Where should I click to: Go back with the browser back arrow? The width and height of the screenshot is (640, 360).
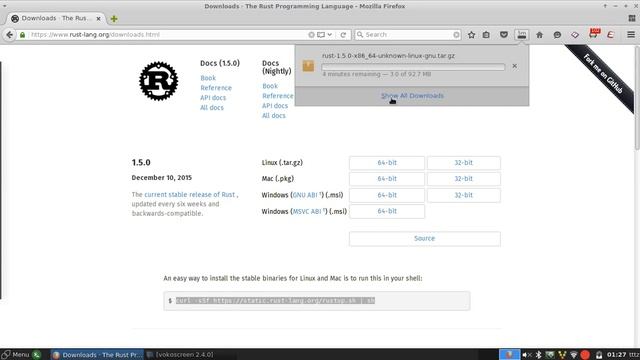click(x=9, y=35)
